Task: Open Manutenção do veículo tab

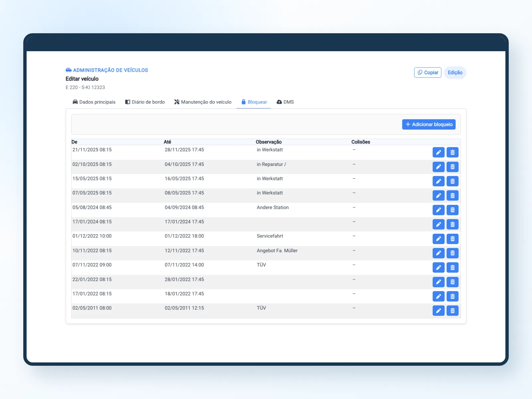Action: [x=203, y=102]
